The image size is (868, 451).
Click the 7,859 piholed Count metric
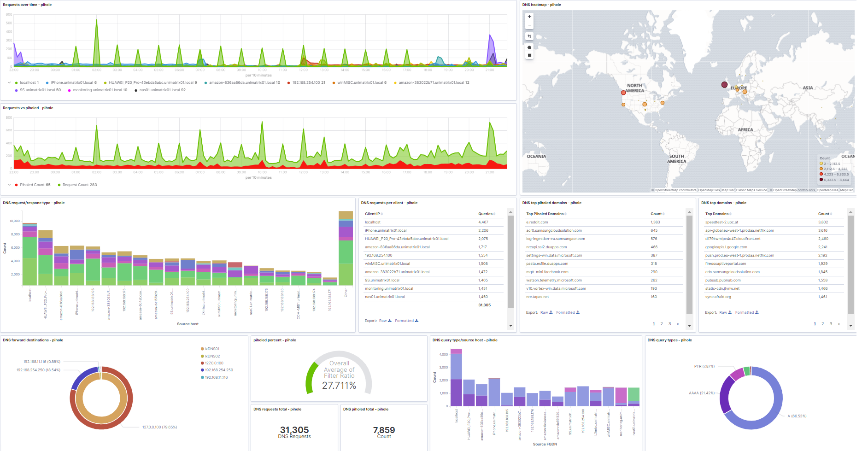(384, 432)
